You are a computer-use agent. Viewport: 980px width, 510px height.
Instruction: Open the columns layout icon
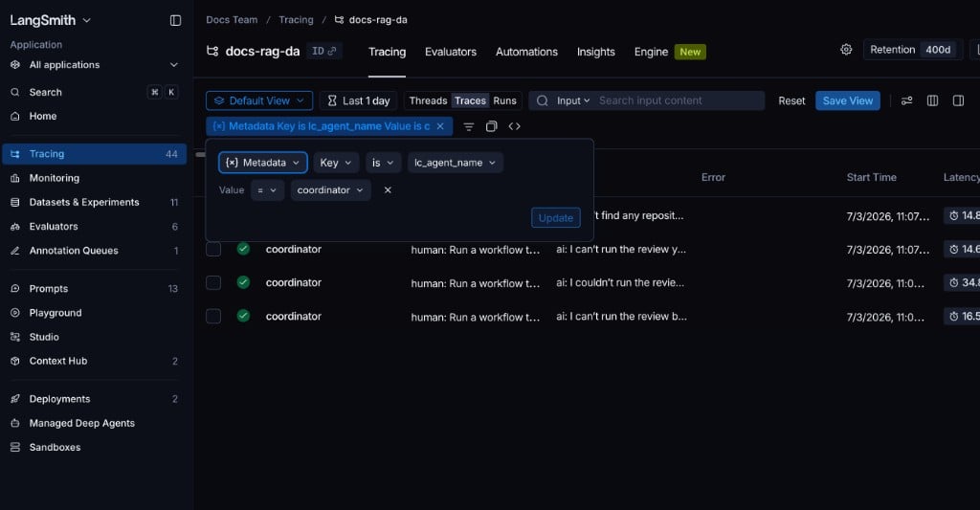(x=932, y=100)
